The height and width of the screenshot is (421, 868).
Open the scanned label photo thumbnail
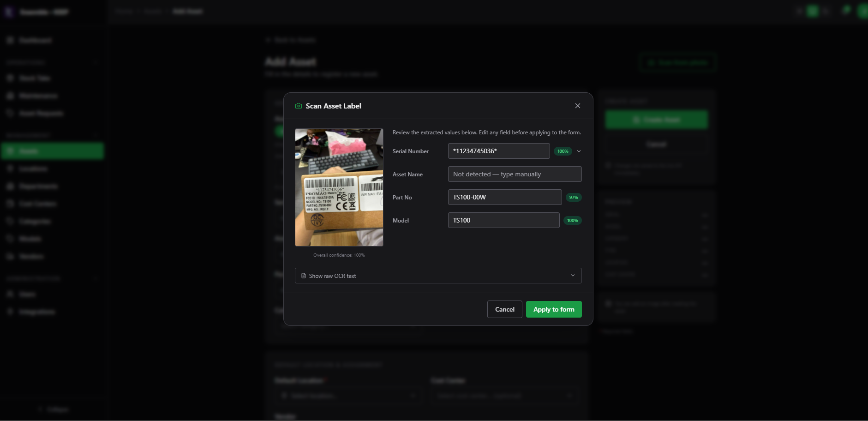(x=339, y=187)
